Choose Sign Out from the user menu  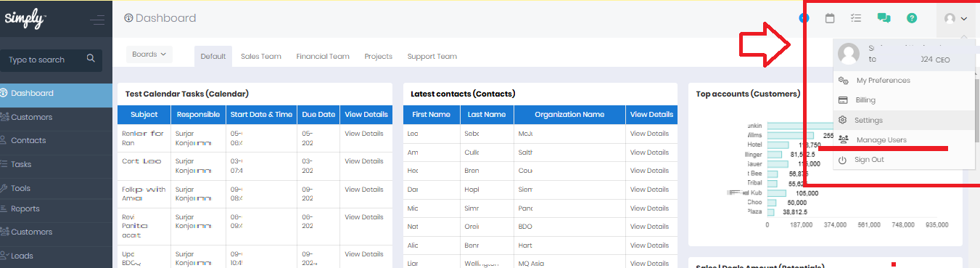click(x=869, y=159)
